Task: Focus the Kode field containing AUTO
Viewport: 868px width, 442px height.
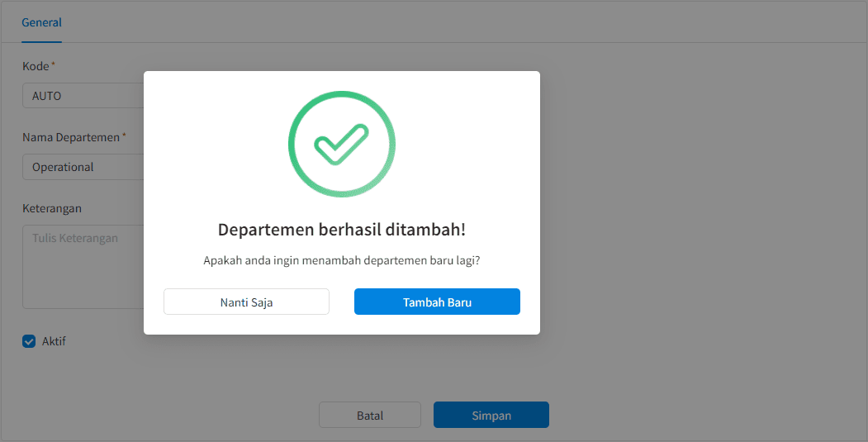Action: pyautogui.click(x=83, y=96)
